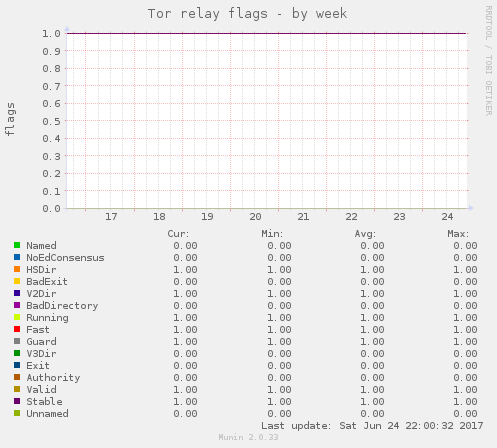Click the Authority legend swatch
Screen dimensions: 497x448
click(x=17, y=377)
